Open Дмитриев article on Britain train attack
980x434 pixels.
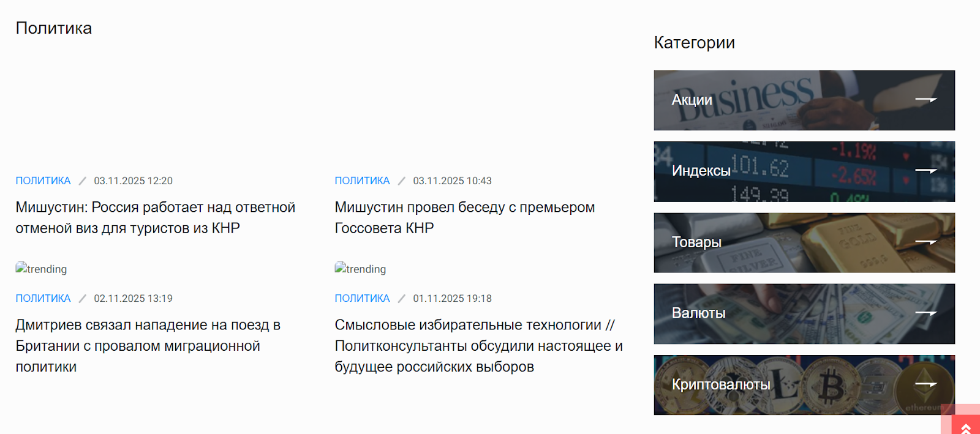click(x=148, y=346)
